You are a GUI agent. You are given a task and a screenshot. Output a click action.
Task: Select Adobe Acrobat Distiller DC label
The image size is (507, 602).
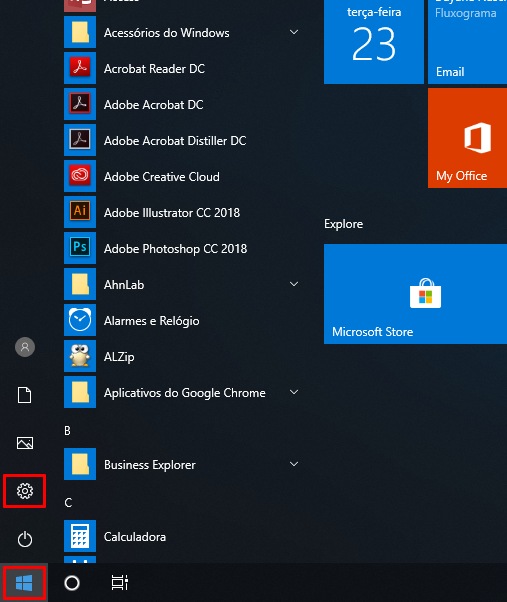point(175,141)
